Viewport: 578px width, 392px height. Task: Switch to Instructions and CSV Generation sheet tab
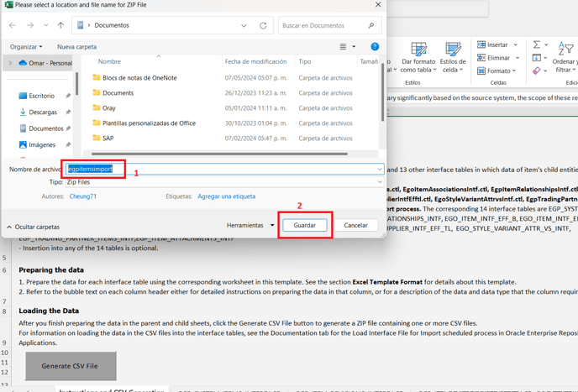point(112,389)
